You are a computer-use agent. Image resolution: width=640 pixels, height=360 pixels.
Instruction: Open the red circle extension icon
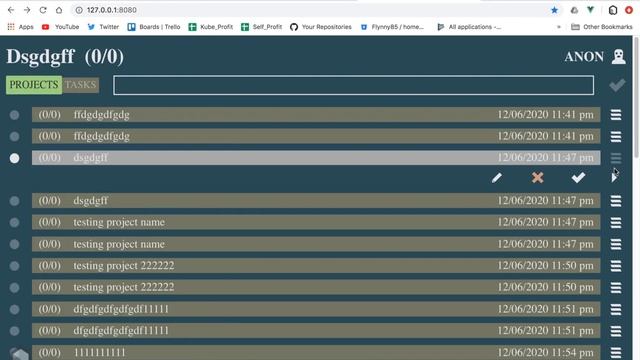point(629,10)
